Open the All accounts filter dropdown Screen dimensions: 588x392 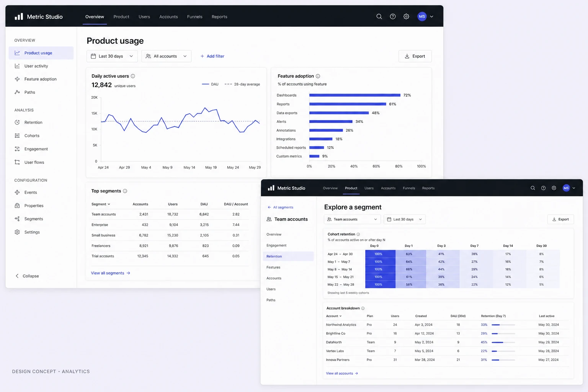pos(167,56)
